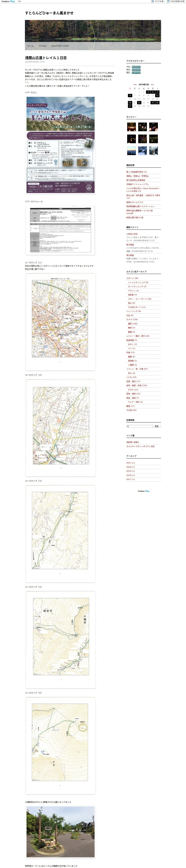Open the ホーム menu item
Image resolution: width=186 pixels, height=868 pixels.
(31, 46)
